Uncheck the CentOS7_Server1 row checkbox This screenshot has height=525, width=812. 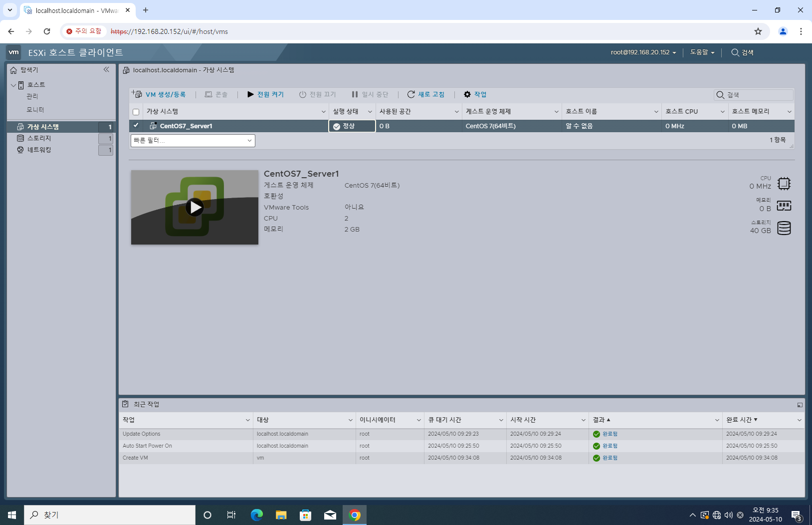[136, 125]
